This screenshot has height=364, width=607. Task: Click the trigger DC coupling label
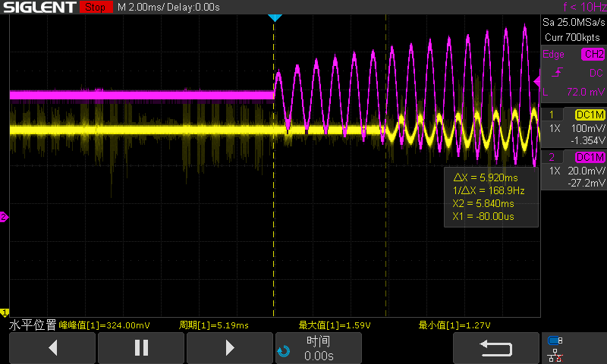point(596,73)
